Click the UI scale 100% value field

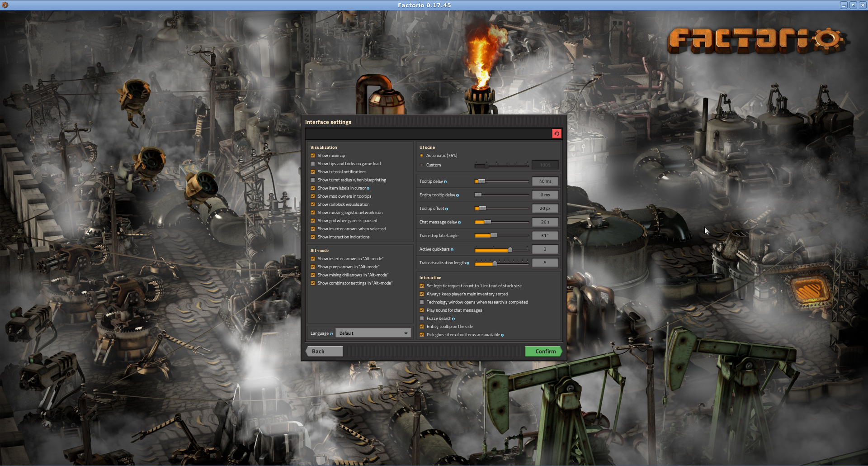[545, 165]
